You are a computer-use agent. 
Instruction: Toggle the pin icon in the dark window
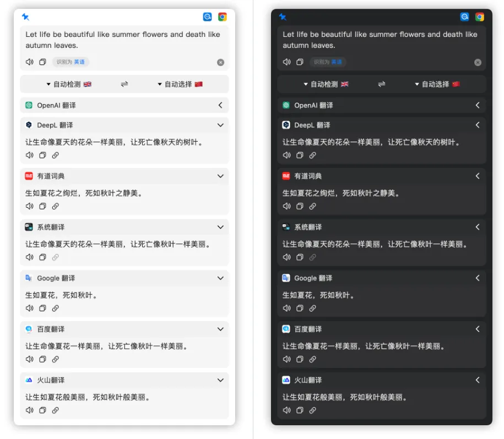click(x=283, y=17)
